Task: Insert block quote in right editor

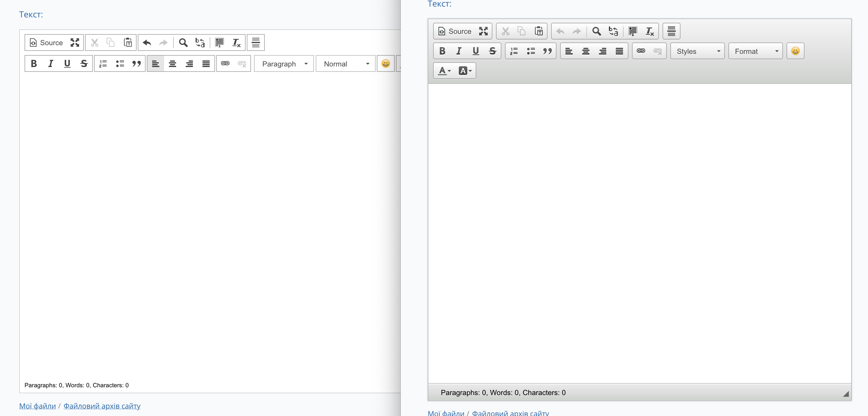Action: click(548, 51)
